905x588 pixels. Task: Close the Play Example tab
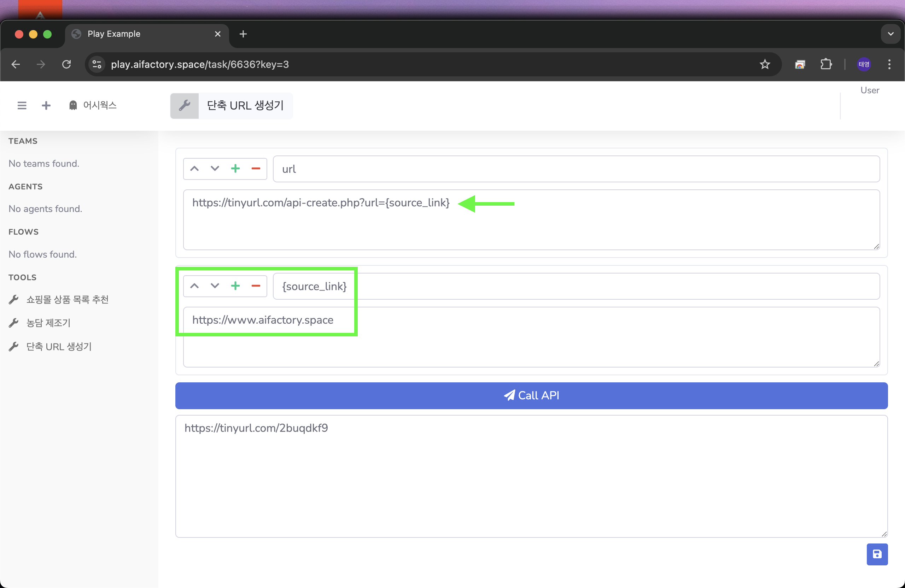[217, 34]
